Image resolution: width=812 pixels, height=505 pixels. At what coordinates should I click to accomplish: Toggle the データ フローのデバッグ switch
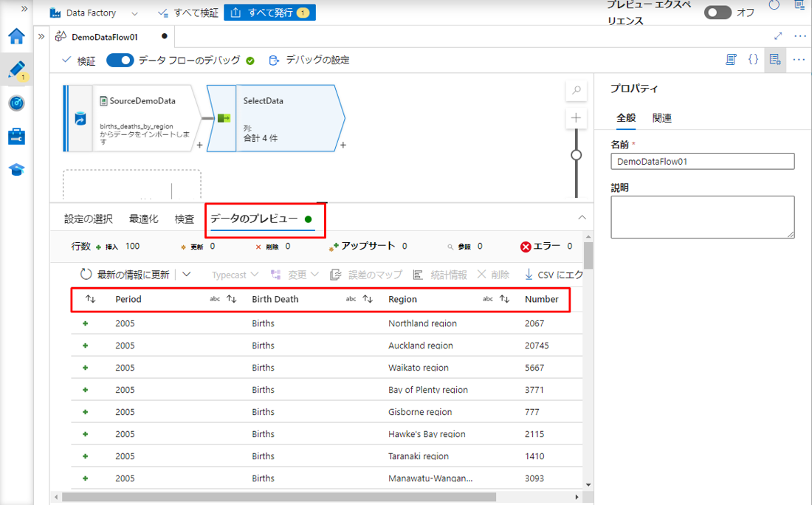click(x=120, y=61)
